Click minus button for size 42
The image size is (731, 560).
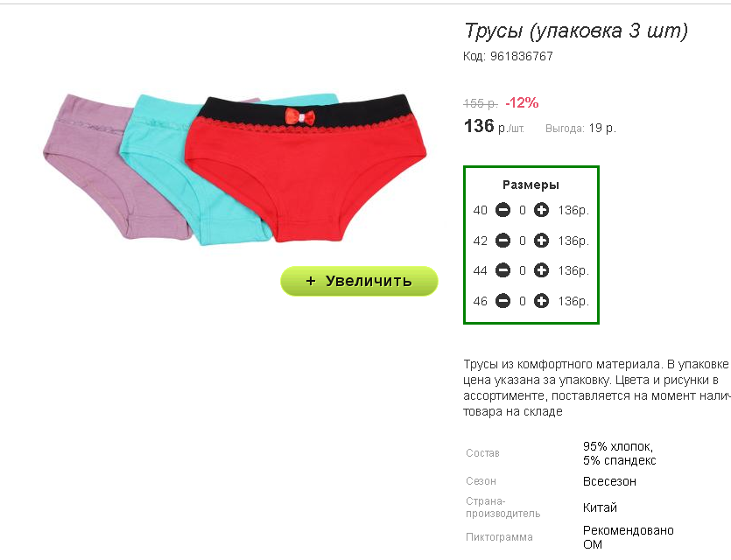click(x=503, y=241)
